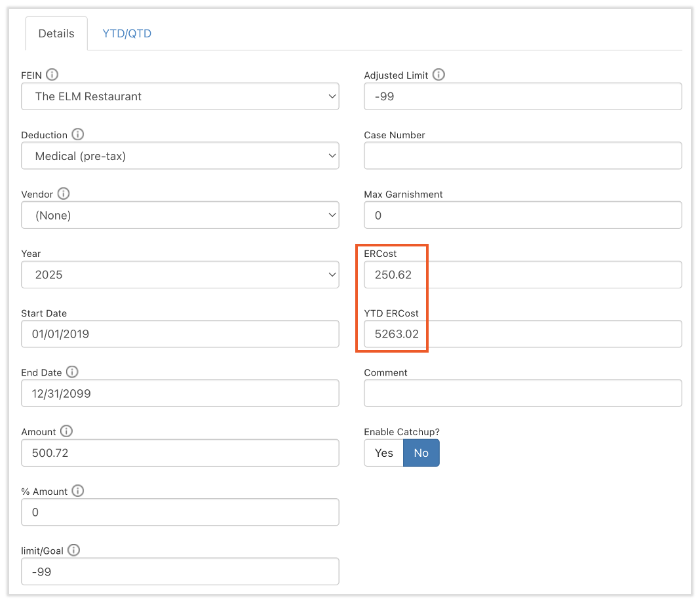Open the Year dropdown showing 2025
The image size is (700, 603).
[180, 275]
